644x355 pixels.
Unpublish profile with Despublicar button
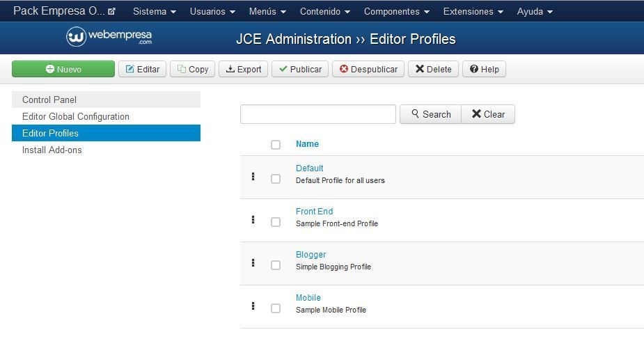tap(368, 69)
